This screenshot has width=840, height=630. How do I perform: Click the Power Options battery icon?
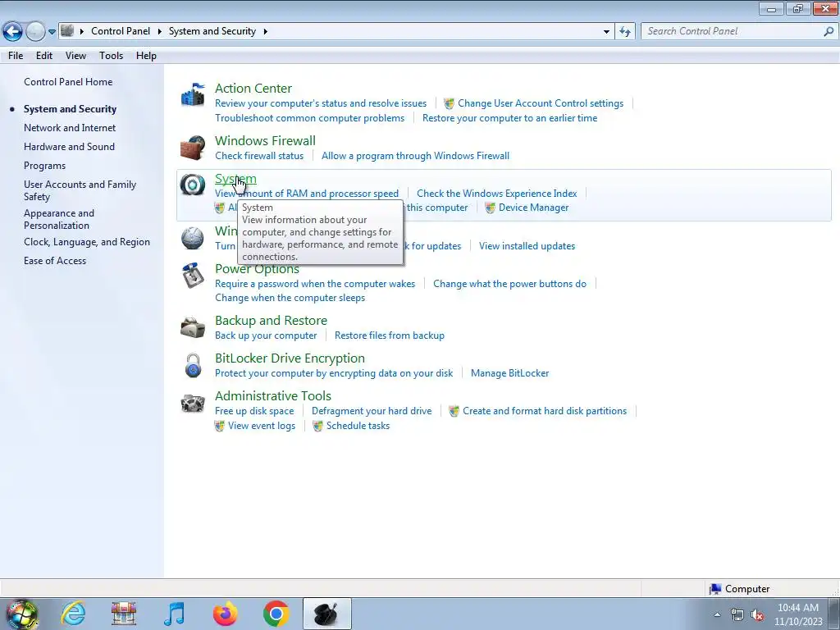[193, 276]
